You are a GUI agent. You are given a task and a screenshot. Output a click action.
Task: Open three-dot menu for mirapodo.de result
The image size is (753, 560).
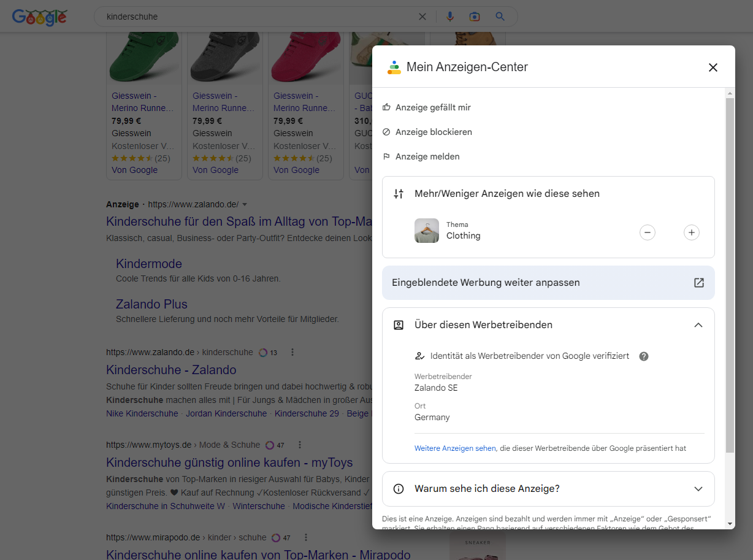pyautogui.click(x=305, y=537)
